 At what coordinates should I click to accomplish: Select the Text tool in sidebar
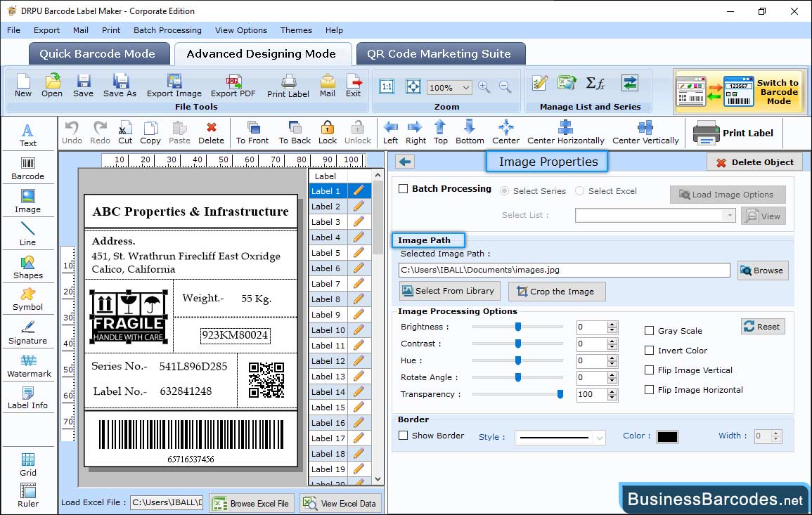click(x=28, y=135)
